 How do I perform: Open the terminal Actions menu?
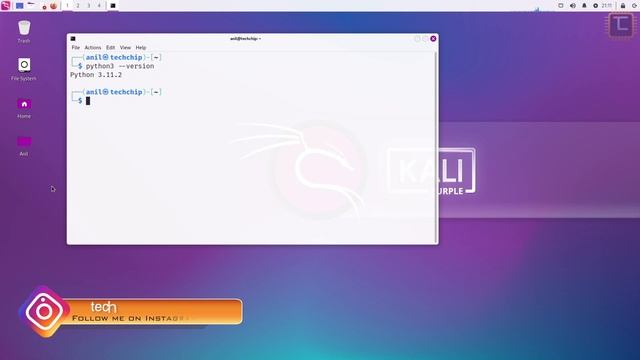click(93, 48)
